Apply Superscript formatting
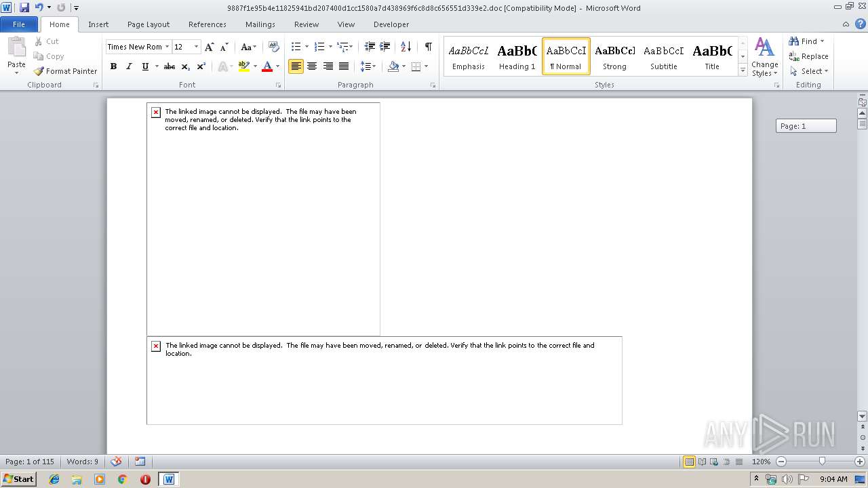 (x=201, y=66)
